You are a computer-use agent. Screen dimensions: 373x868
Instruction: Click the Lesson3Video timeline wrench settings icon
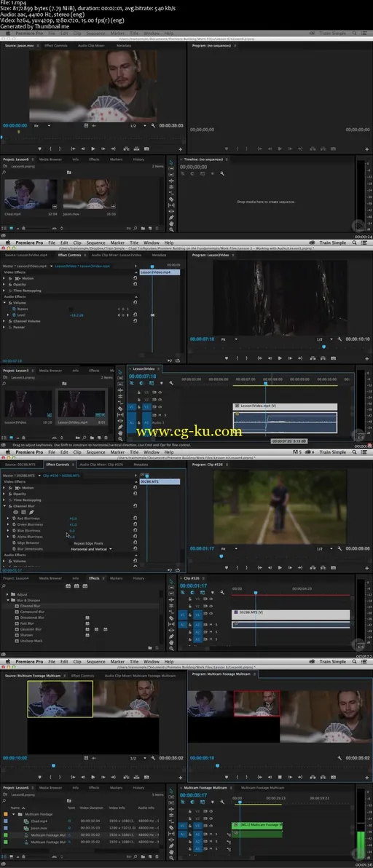click(x=171, y=383)
